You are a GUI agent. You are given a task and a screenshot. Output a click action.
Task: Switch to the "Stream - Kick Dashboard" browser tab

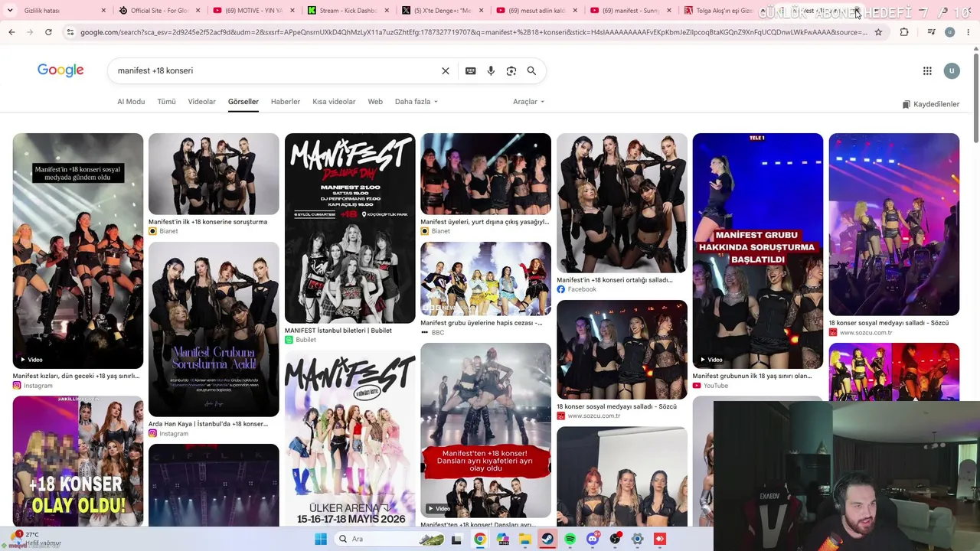348,11
